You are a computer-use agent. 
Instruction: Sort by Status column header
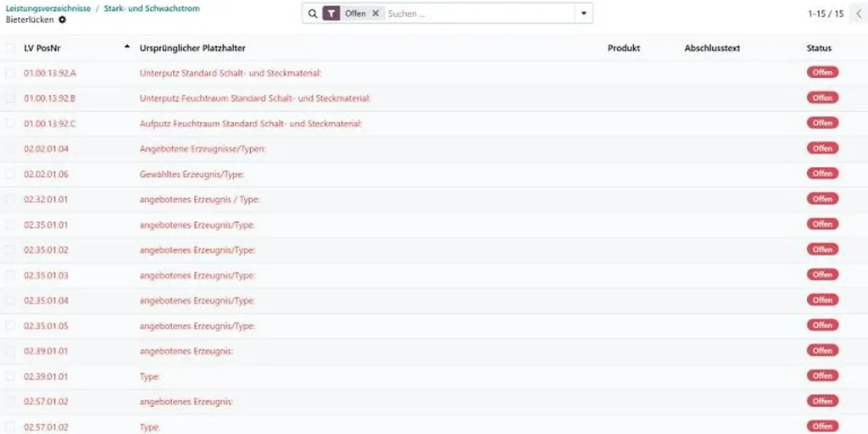coord(819,48)
